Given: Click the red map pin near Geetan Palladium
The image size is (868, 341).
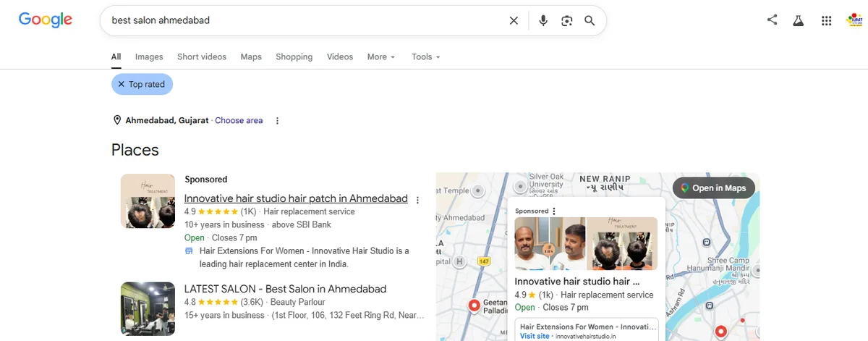Looking at the screenshot, I should 475,306.
